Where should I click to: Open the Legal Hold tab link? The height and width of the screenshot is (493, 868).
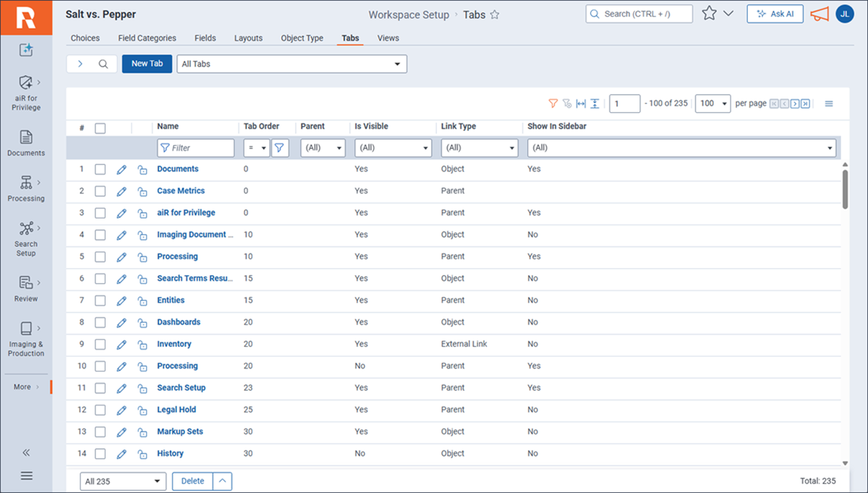(176, 410)
